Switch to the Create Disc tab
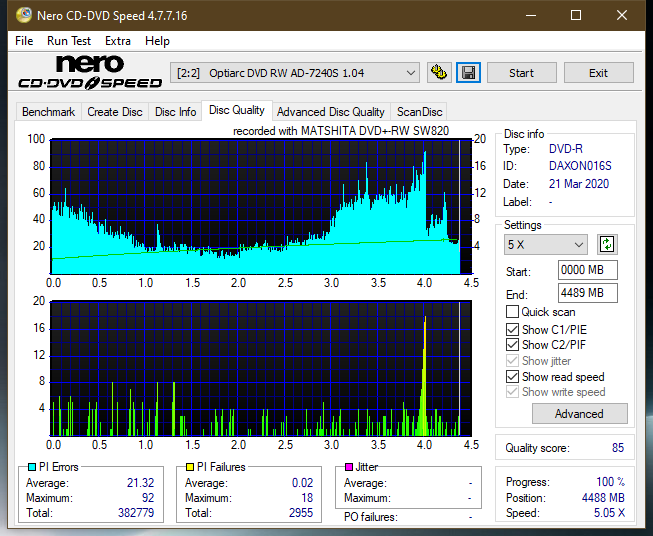The width and height of the screenshot is (653, 536). (x=115, y=112)
